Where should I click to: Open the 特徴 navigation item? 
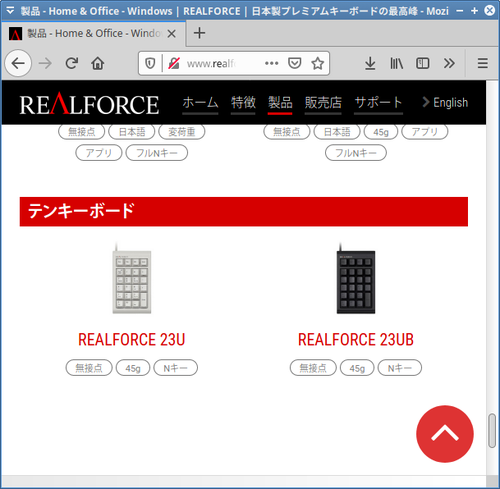(243, 103)
